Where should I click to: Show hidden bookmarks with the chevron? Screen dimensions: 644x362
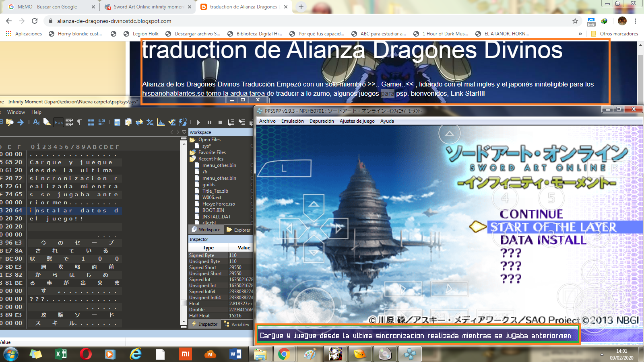point(580,34)
